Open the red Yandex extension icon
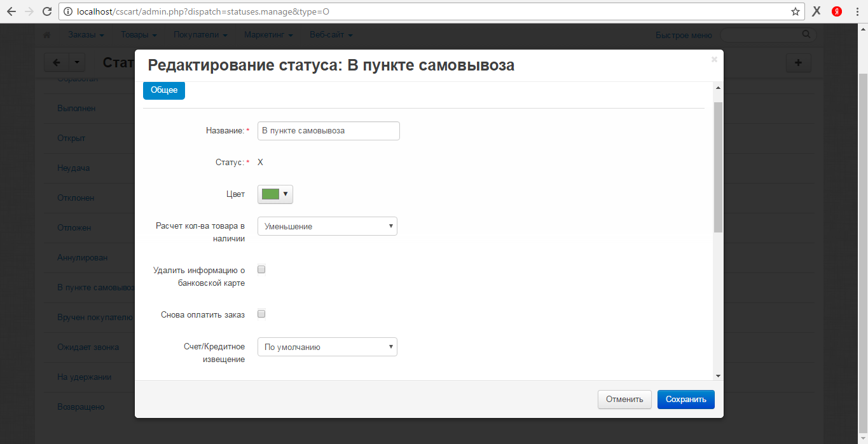 pos(837,11)
